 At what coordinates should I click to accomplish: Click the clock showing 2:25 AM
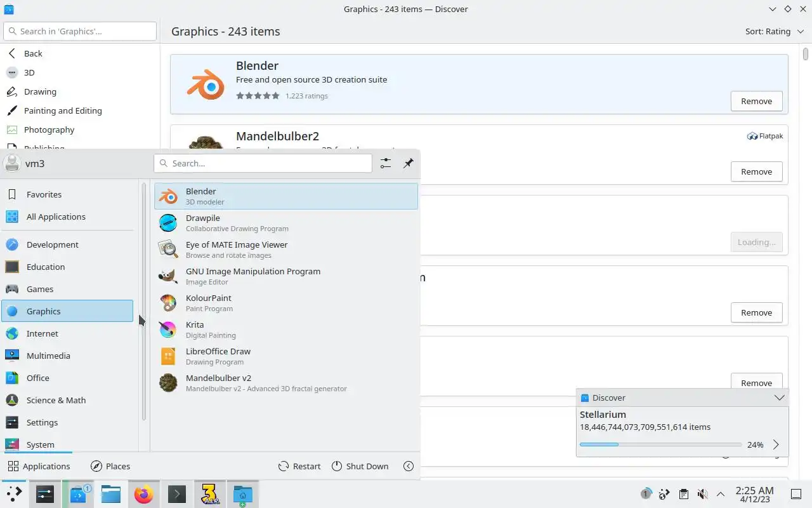(x=755, y=494)
